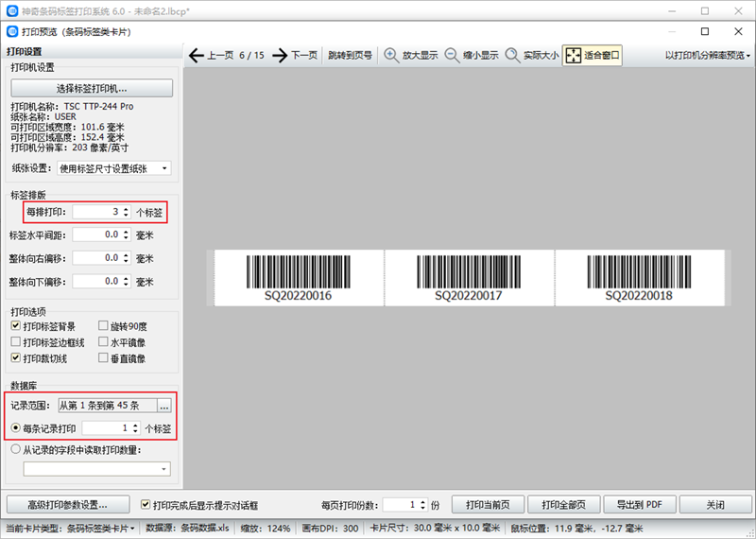The width and height of the screenshot is (756, 539).
Task: Click canvas DPI 300 status entry
Action: tap(330, 529)
